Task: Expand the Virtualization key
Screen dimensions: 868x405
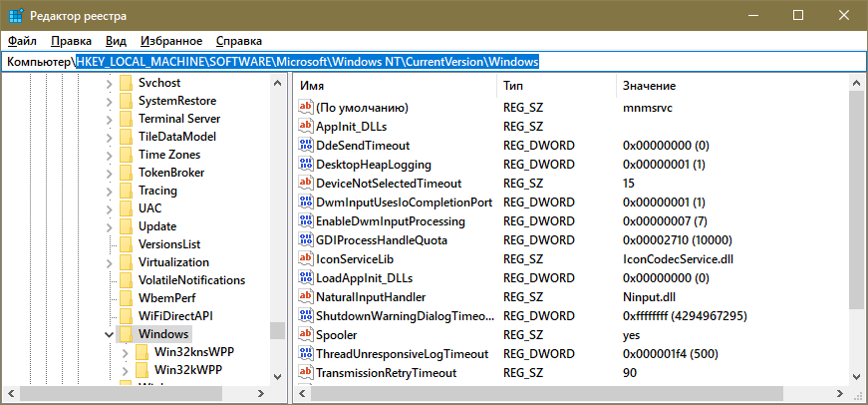Action: 109,262
